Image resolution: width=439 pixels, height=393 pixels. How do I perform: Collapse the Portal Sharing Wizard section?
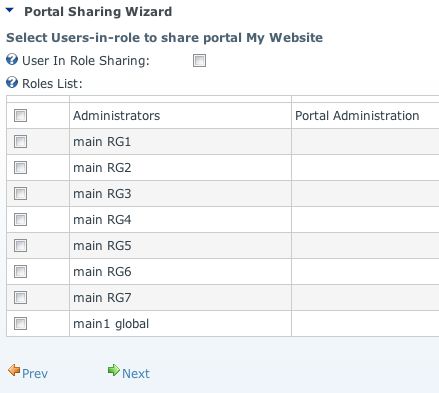10,11
